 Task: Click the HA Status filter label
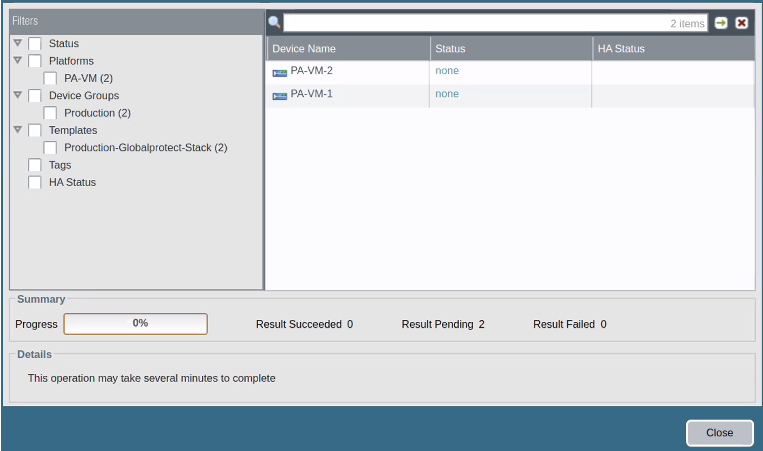[73, 182]
